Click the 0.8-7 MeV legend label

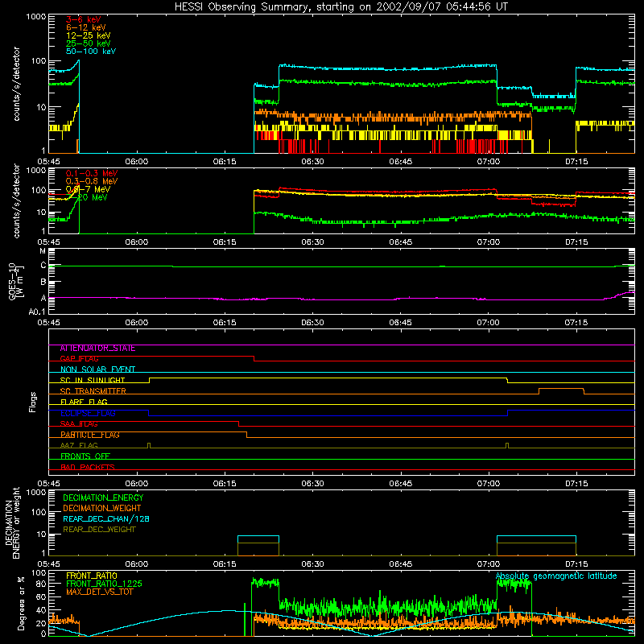coord(88,189)
